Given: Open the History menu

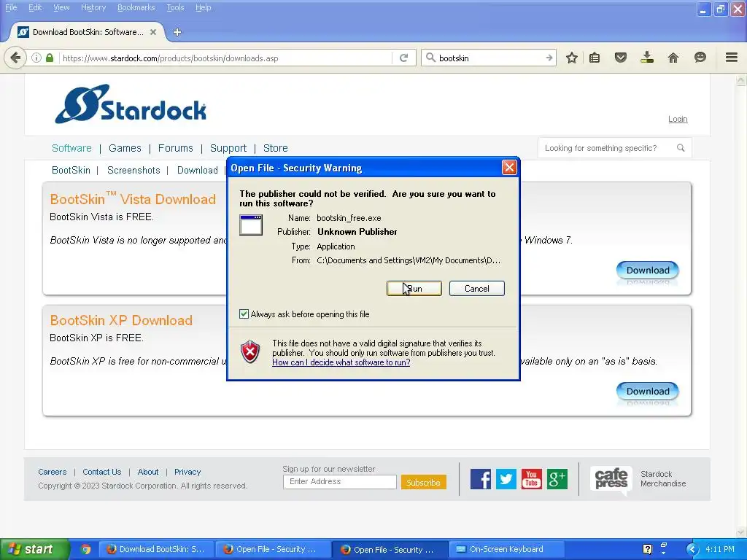Looking at the screenshot, I should 93,7.
